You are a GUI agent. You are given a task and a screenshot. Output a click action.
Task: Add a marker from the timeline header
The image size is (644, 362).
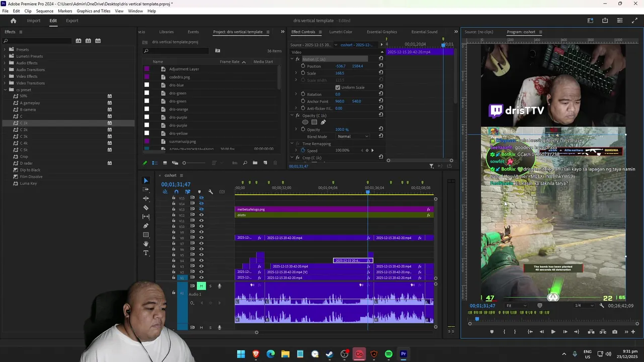[x=199, y=192]
